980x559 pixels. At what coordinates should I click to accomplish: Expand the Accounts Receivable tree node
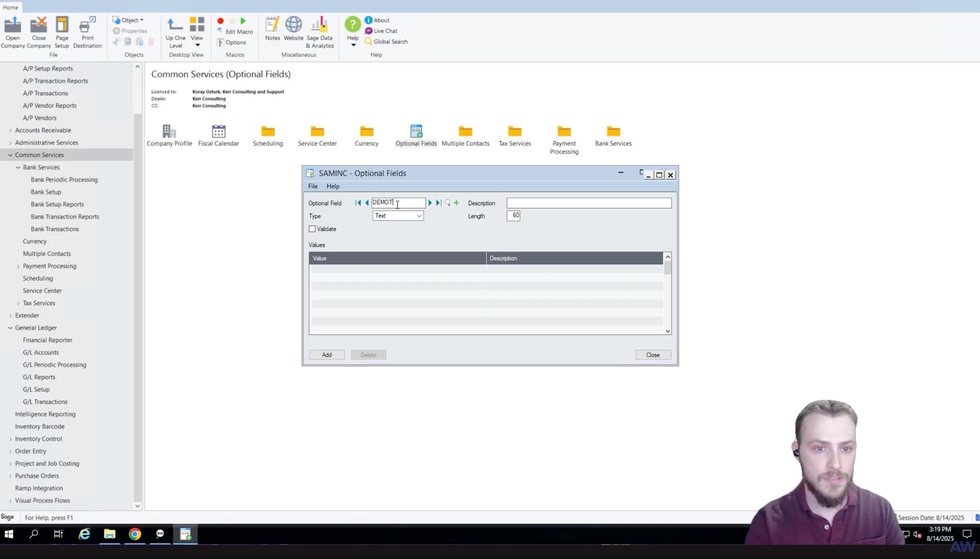click(x=10, y=131)
